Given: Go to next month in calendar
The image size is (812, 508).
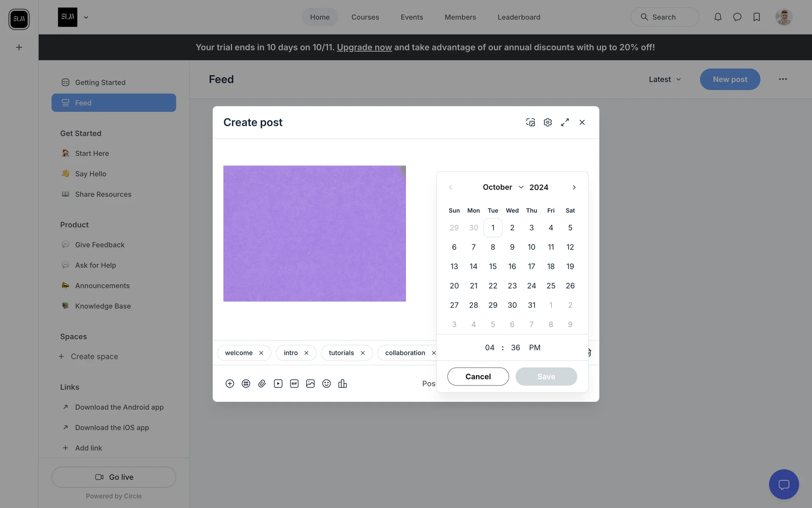Looking at the screenshot, I should 574,187.
